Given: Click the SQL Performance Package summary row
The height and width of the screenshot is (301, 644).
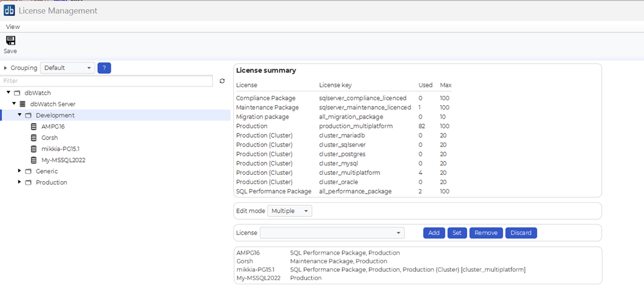Looking at the screenshot, I should [344, 192].
